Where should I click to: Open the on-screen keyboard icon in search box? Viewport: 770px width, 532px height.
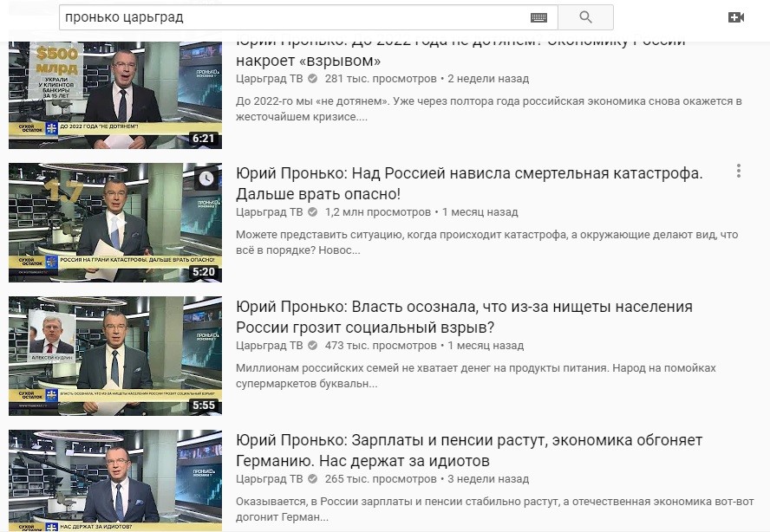[x=538, y=17]
